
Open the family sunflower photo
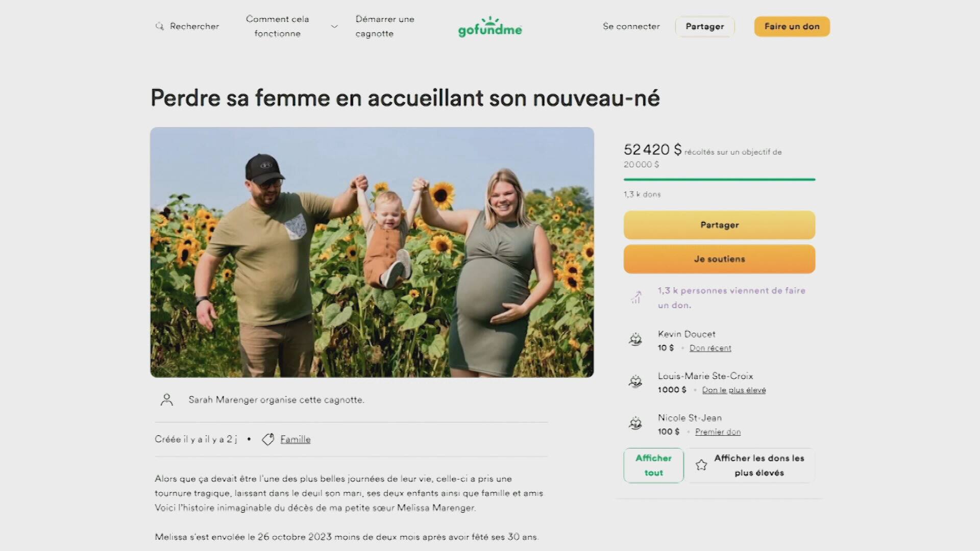(x=372, y=252)
